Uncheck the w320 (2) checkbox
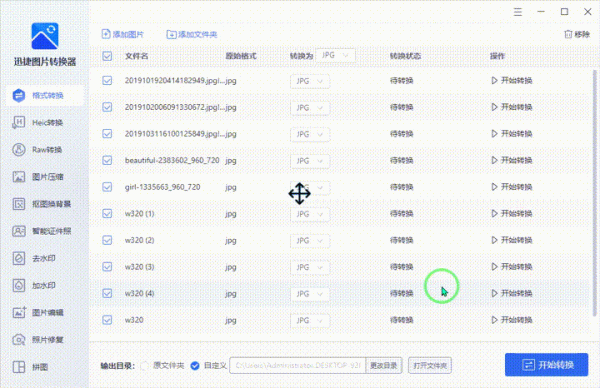The height and width of the screenshot is (388, 600). (107, 240)
